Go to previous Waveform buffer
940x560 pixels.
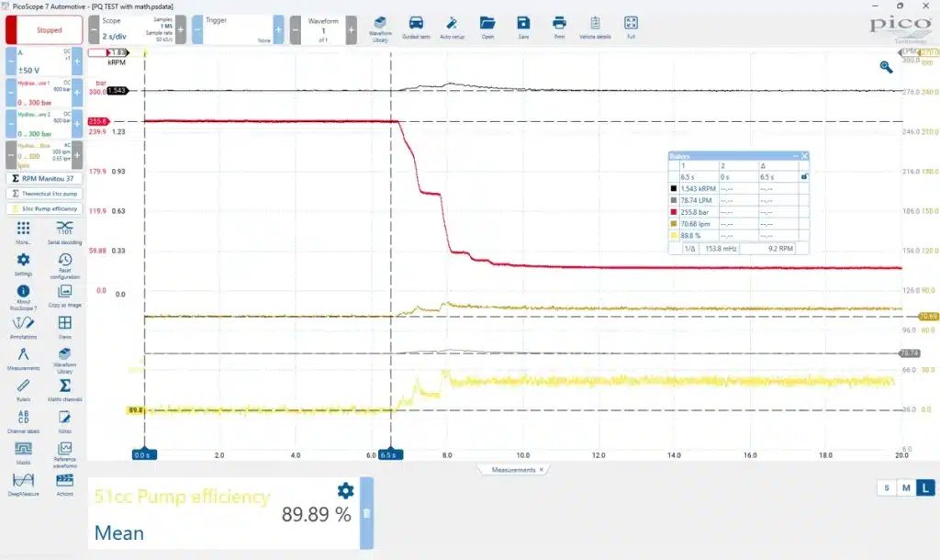(x=296, y=30)
